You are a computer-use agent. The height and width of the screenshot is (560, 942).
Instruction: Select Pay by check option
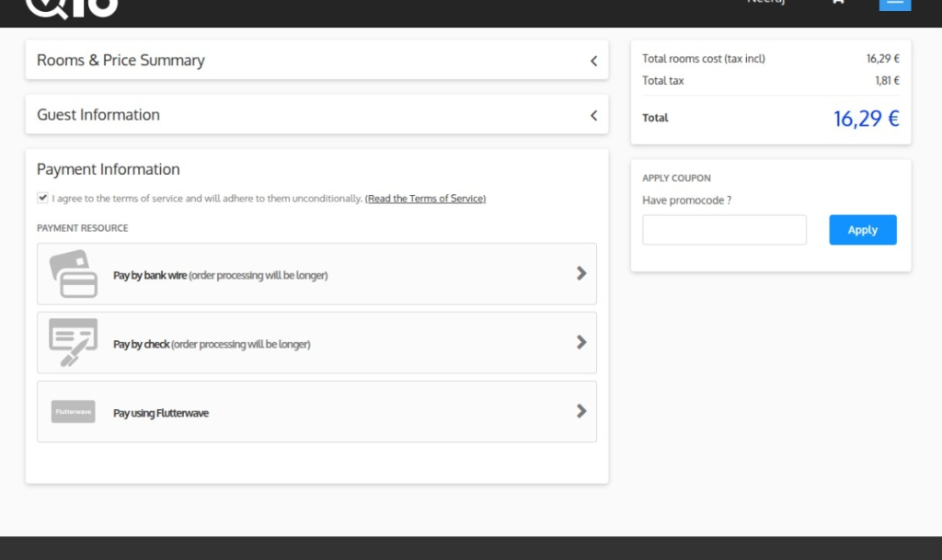tap(212, 344)
